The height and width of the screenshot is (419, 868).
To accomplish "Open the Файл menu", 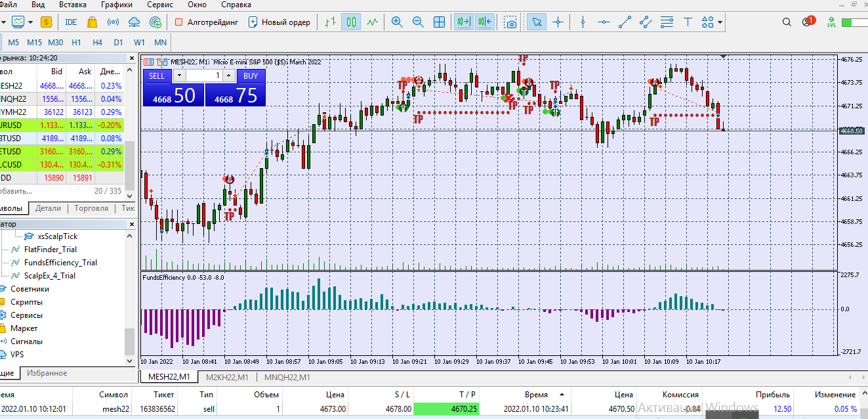I will 8,5.
